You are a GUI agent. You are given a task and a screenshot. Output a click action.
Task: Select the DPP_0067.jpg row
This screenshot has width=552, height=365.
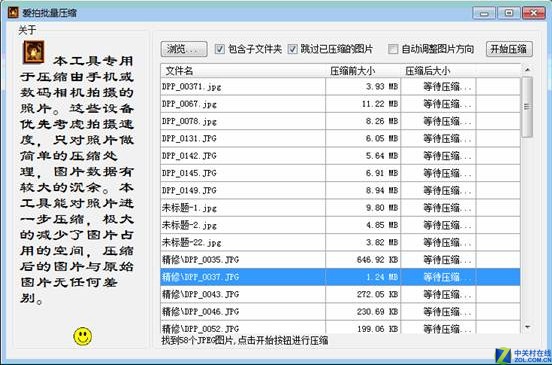[x=340, y=104]
